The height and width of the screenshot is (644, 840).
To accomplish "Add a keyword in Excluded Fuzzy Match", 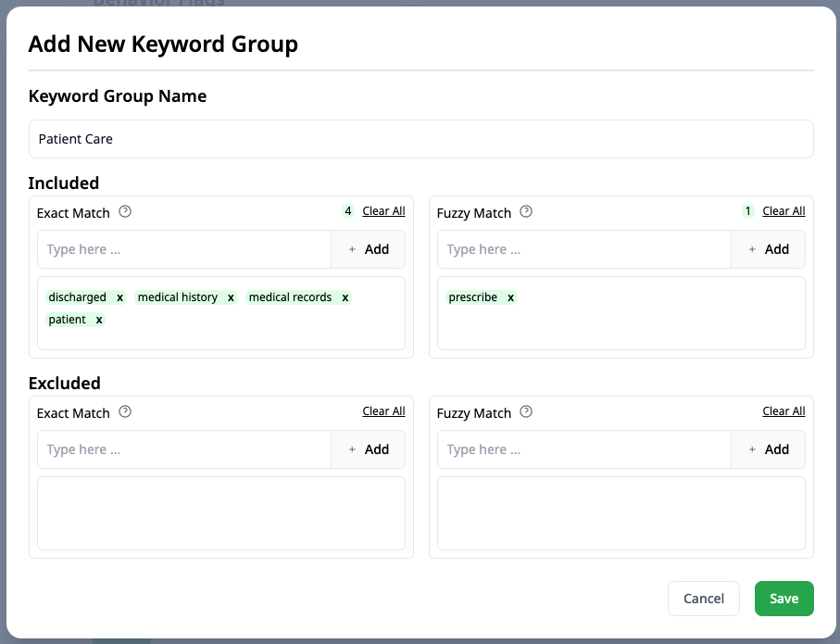I will (768, 449).
